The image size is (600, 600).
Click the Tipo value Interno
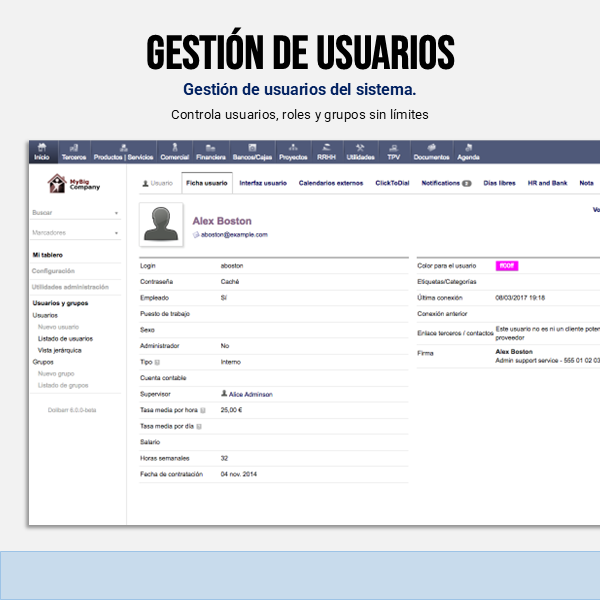231,362
